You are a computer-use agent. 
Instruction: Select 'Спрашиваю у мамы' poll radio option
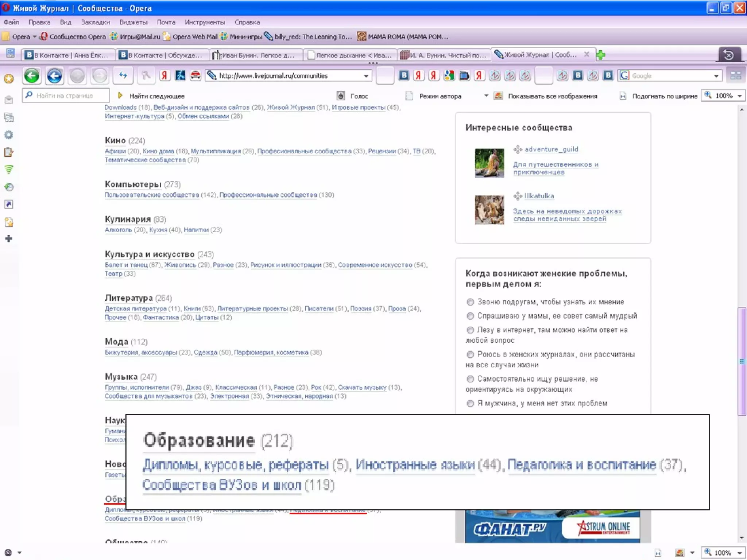pyautogui.click(x=470, y=316)
